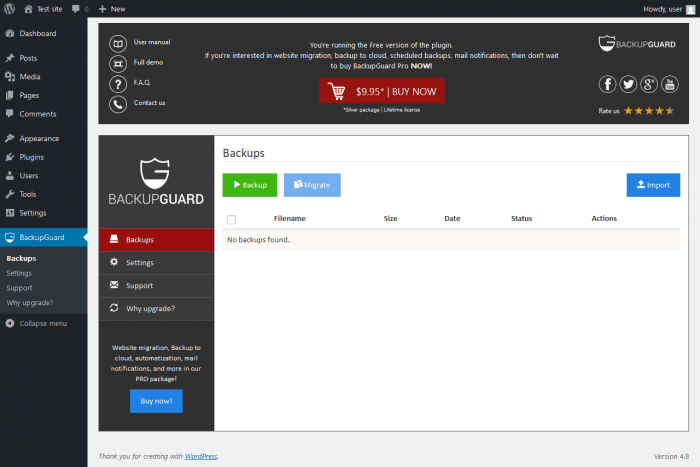700x467 pixels.
Task: Open BackupGuard Twitter icon
Action: (628, 84)
